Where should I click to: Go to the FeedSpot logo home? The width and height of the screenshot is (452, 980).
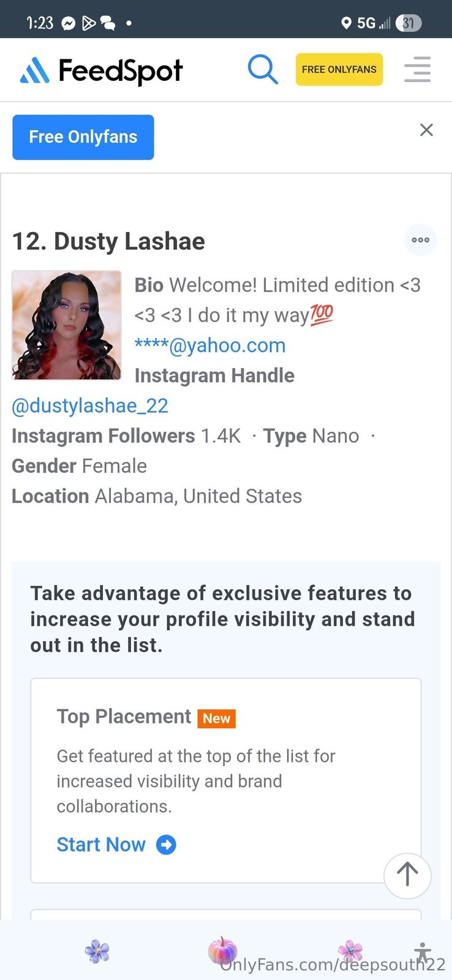pyautogui.click(x=102, y=70)
